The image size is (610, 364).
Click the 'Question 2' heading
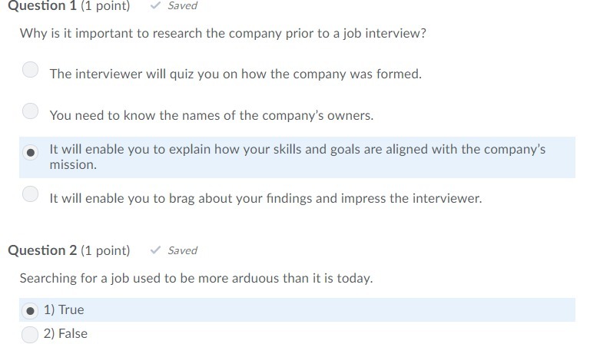click(37, 250)
